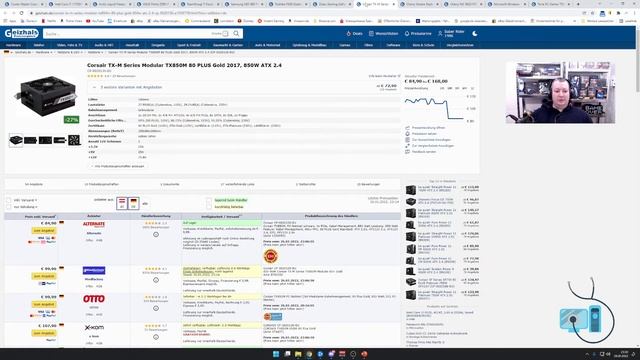640x360 pixels.
Task: Open the x-kom retailer logo
Action: [x=94, y=328]
